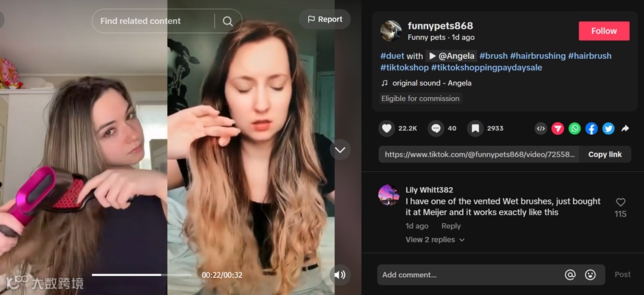Screen dimensions: 644x295
Task: Mute the video sound
Action: pos(340,275)
